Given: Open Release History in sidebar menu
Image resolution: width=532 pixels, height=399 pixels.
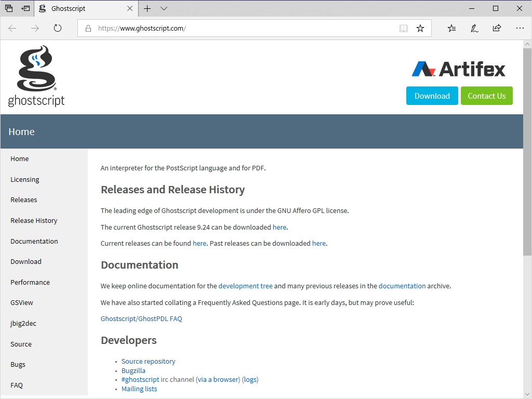Looking at the screenshot, I should coord(34,220).
